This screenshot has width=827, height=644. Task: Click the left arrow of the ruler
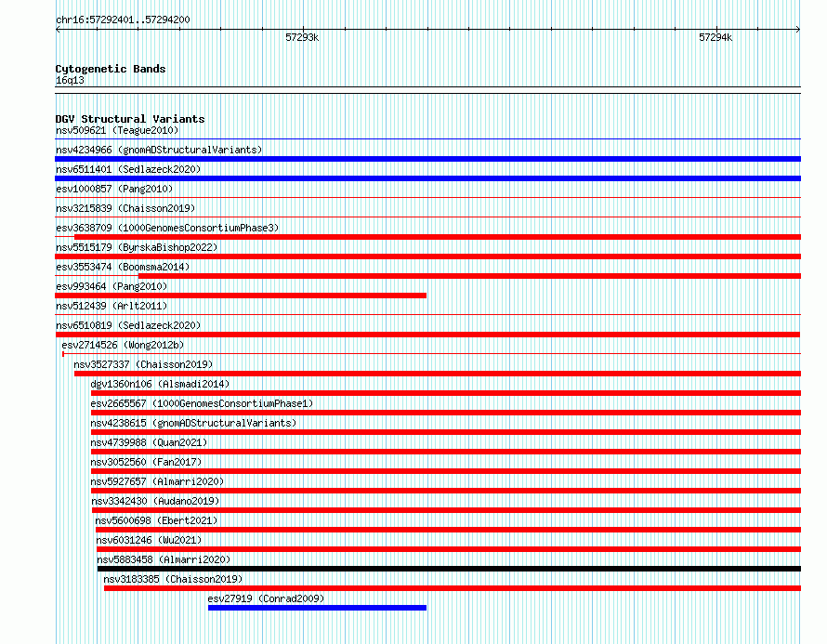tap(58, 30)
